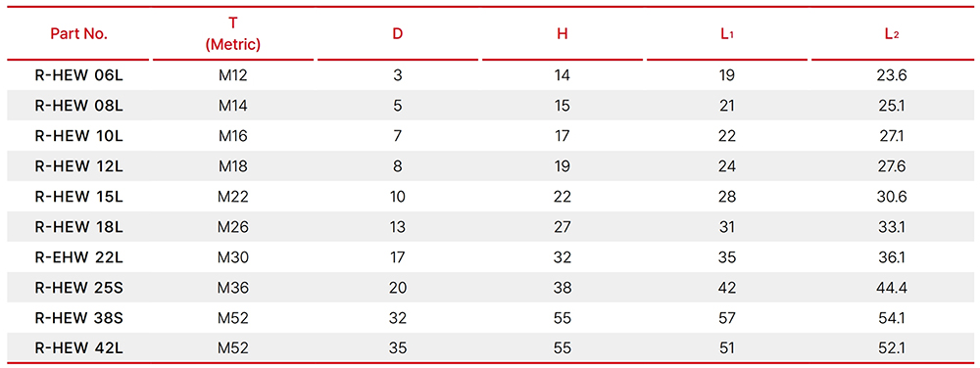Click the Part No. column header
This screenshot has height=368, width=980.
[x=78, y=33]
